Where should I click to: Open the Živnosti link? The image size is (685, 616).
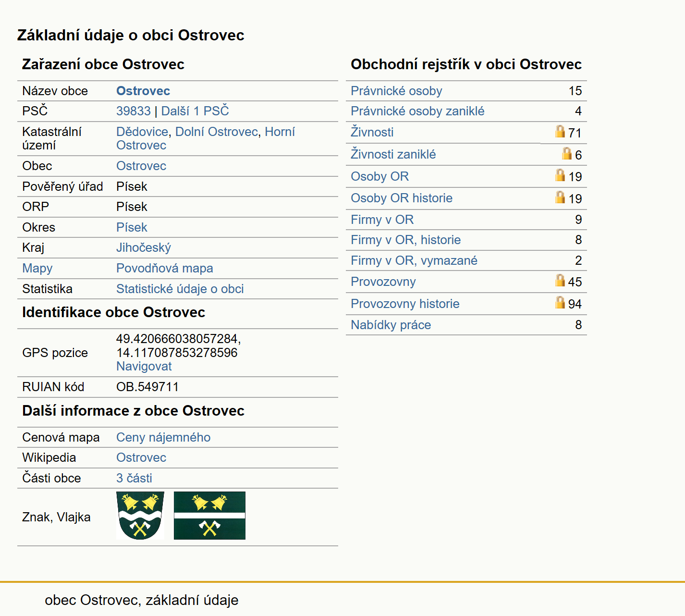tap(372, 132)
